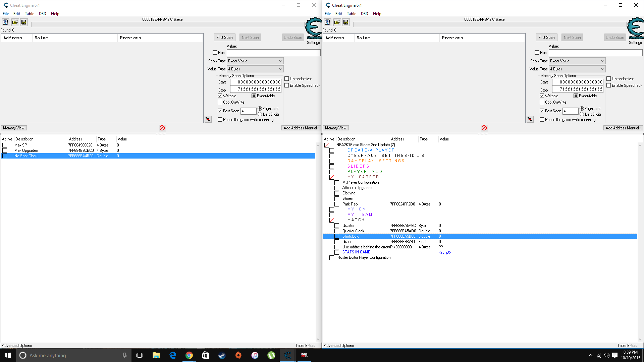
Task: Click the red cancel scan circle icon
Action: click(x=162, y=128)
